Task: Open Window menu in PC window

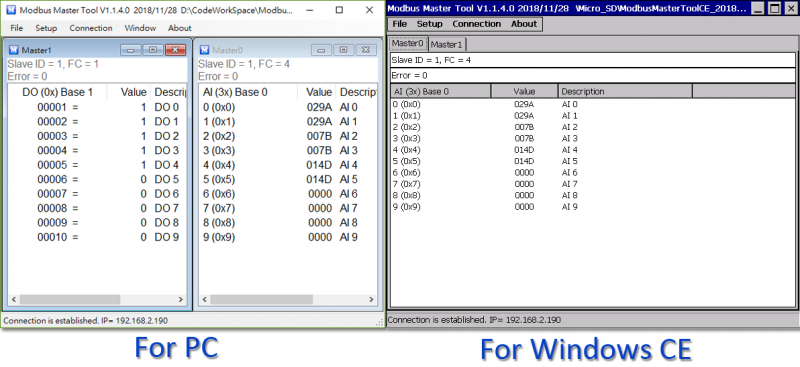Action: click(x=140, y=28)
